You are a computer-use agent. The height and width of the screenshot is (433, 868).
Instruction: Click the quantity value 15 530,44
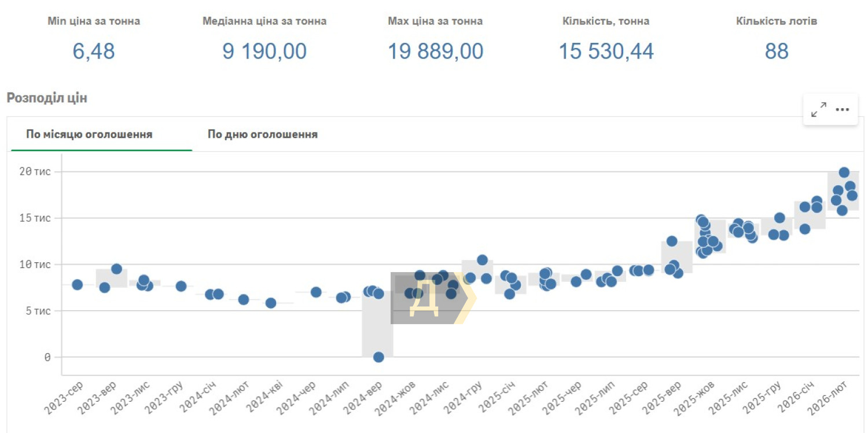click(606, 52)
